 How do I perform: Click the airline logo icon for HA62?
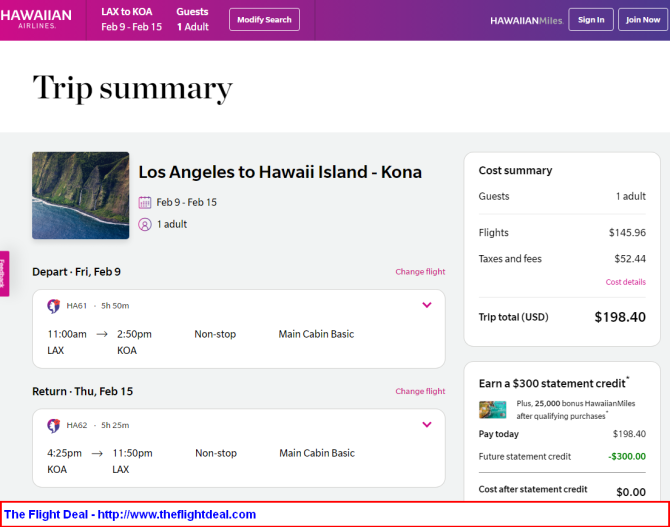pos(53,426)
